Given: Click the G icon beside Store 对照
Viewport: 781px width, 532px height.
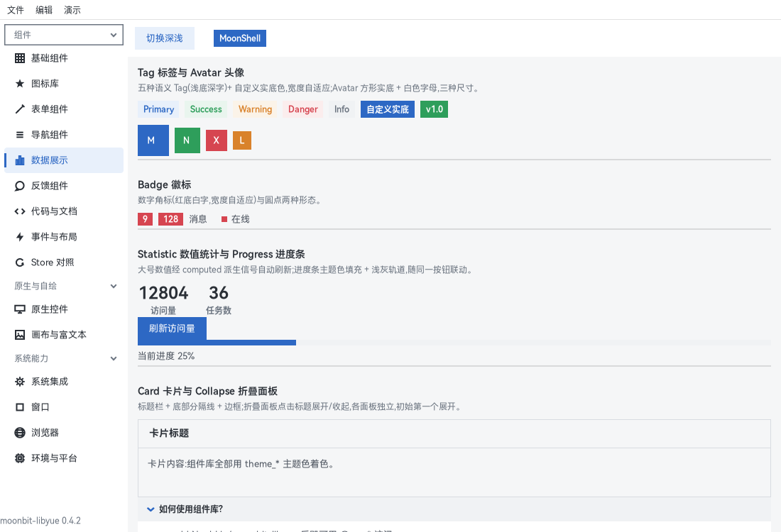Looking at the screenshot, I should coord(20,262).
